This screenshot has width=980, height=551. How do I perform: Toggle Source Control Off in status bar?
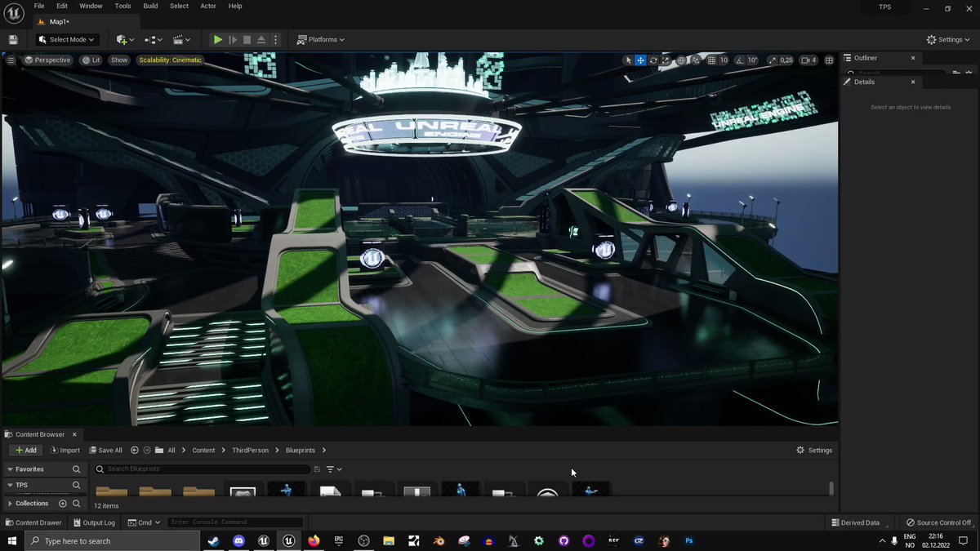(x=938, y=522)
